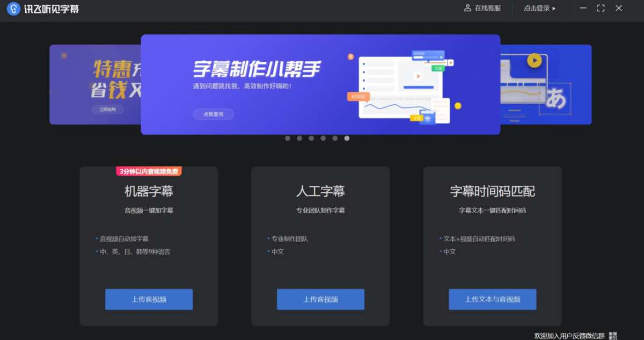Select the second carousel dot
Viewport: 644px width, 340px height.
(x=299, y=139)
